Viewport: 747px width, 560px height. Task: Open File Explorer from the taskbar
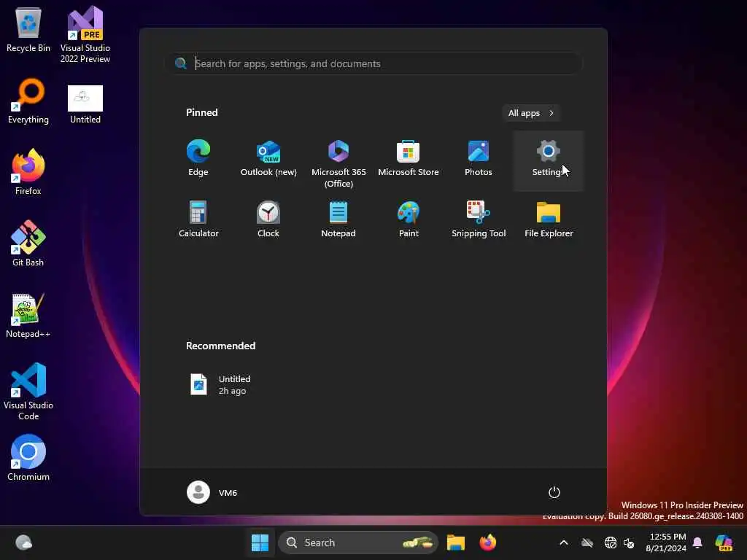point(455,542)
